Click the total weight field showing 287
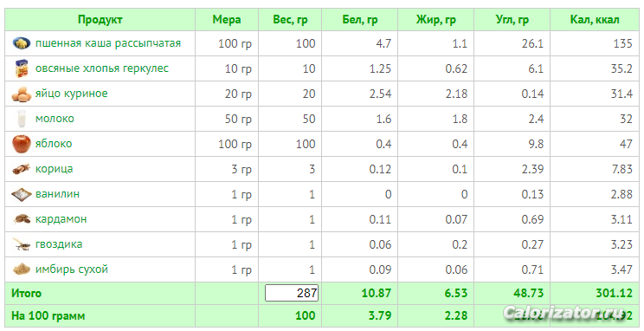Image resolution: width=644 pixels, height=331 pixels. (292, 293)
